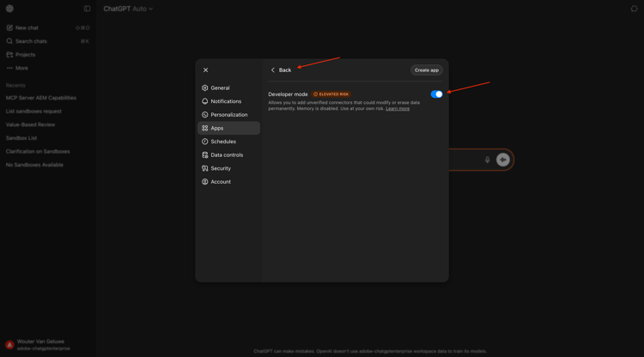The height and width of the screenshot is (357, 644).
Task: Turn off Developer mode toggle
Action: pos(436,94)
